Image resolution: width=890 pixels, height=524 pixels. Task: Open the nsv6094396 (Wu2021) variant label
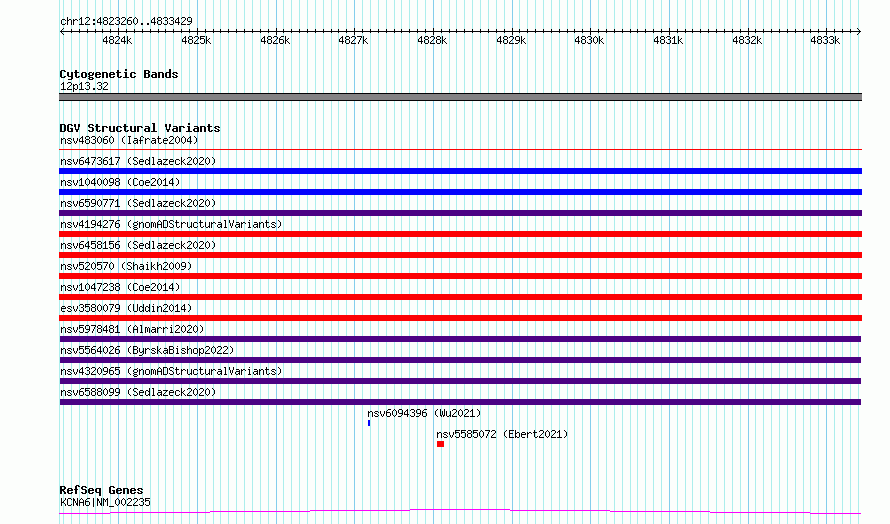pos(424,413)
